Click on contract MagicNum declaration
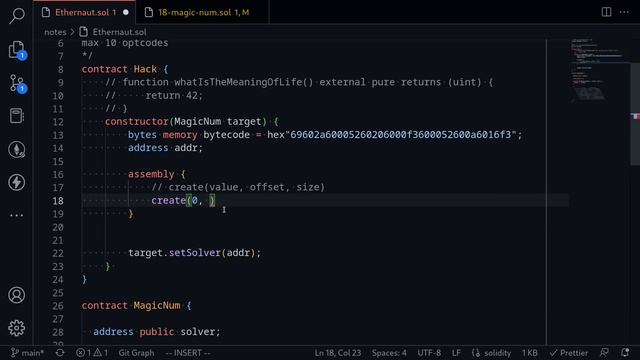 pyautogui.click(x=136, y=306)
